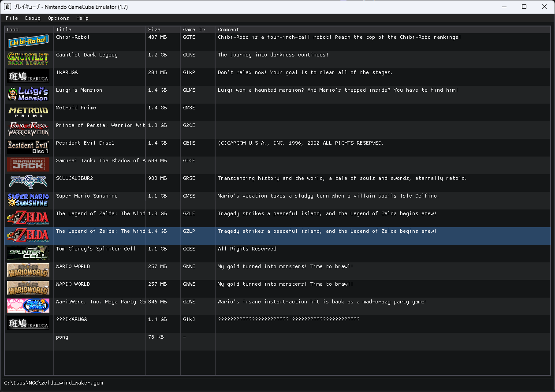This screenshot has width=555, height=392.
Task: Sort by the Game ID column header
Action: point(198,30)
